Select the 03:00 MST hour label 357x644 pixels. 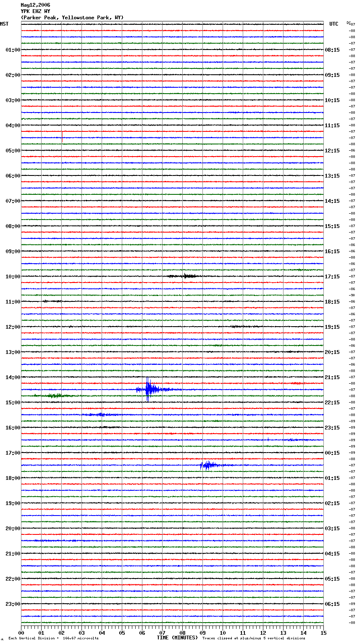[13, 100]
